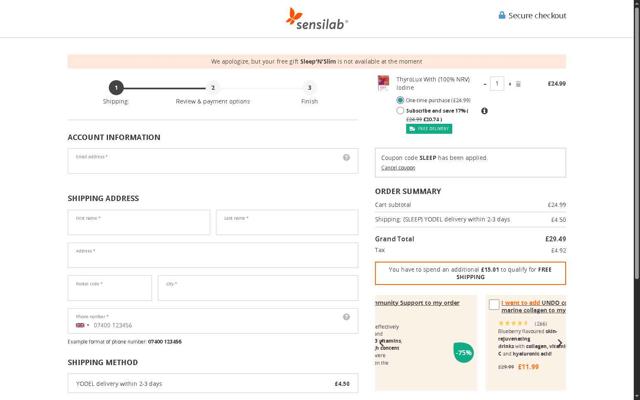Remove ThyroLux with the trash icon
Image resolution: width=640 pixels, height=400 pixels.
[x=518, y=84]
